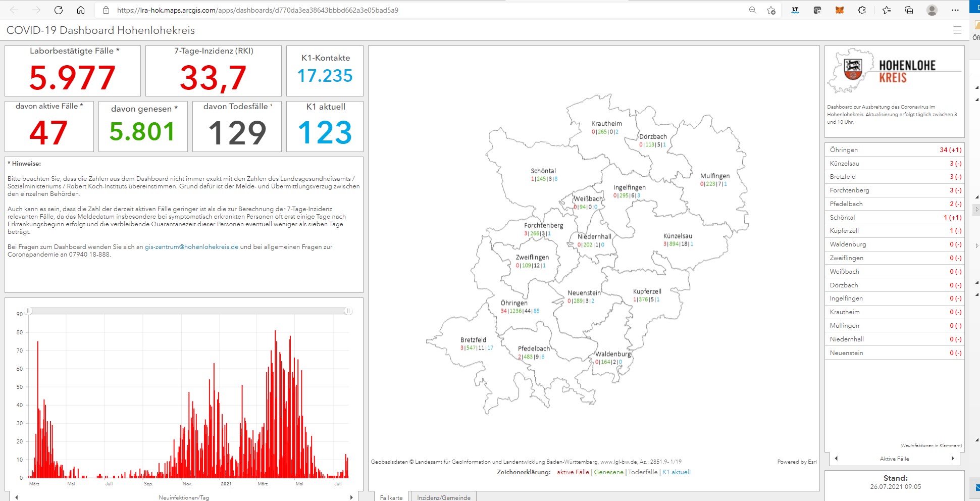This screenshot has width=980, height=501.
Task: Select Öhringen row in active cases list
Action: (895, 150)
